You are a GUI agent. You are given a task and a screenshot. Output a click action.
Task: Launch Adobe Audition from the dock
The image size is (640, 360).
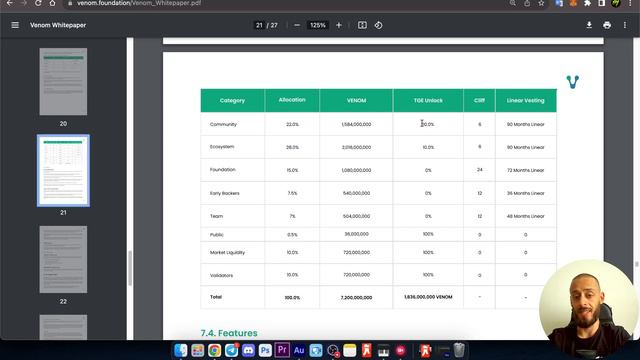(299, 350)
